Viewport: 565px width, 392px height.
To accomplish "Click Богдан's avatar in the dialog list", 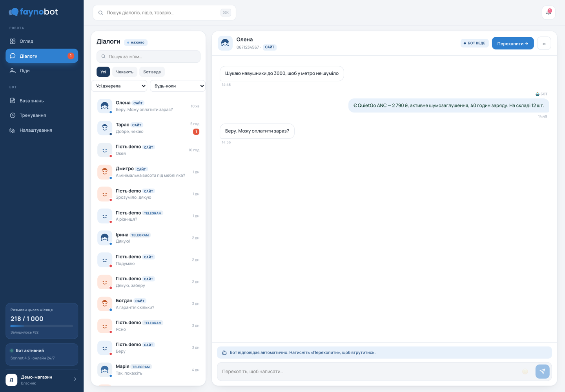I will (105, 304).
